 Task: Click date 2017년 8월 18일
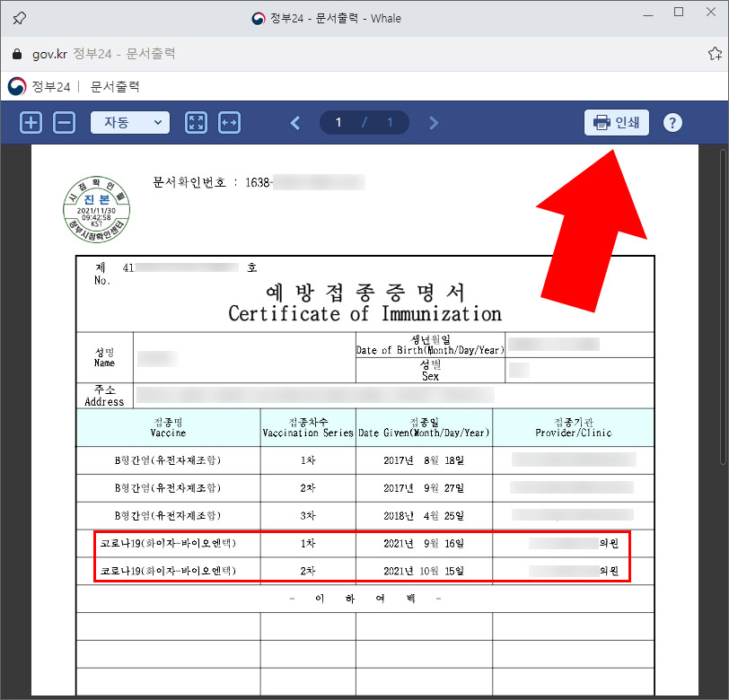[424, 460]
